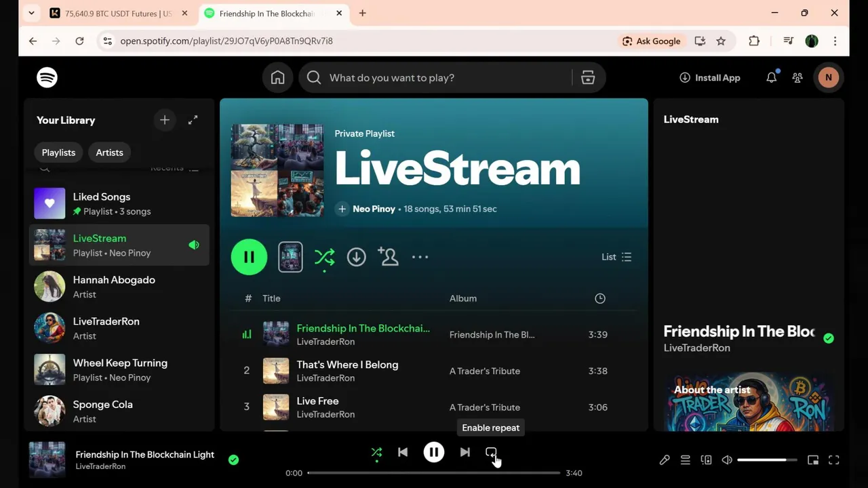Go to Home via house icon

click(x=277, y=77)
